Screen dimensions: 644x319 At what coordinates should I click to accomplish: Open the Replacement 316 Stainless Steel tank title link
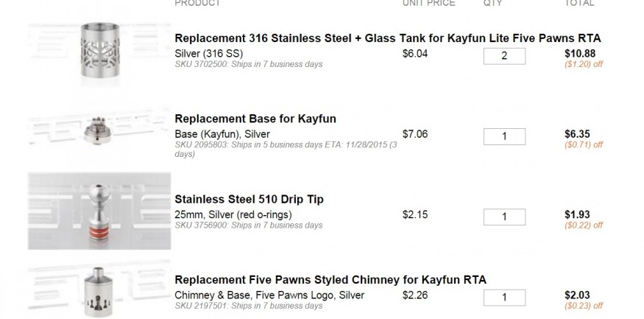[x=387, y=38]
